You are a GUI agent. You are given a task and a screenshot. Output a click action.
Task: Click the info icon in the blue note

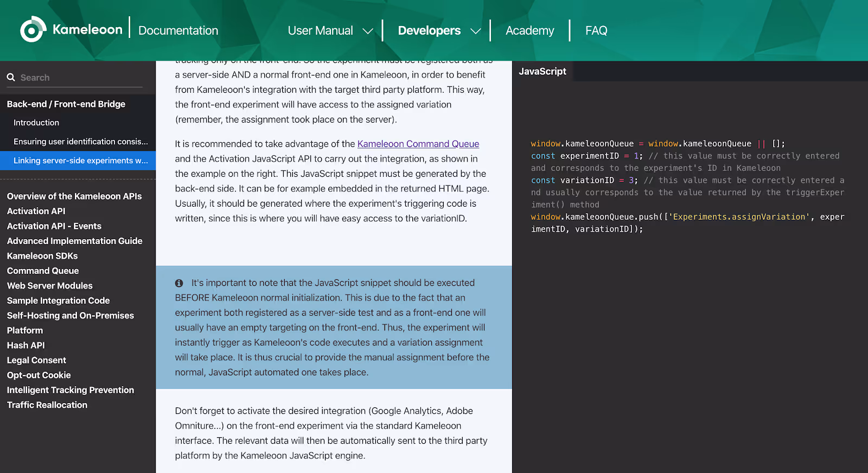click(x=179, y=283)
